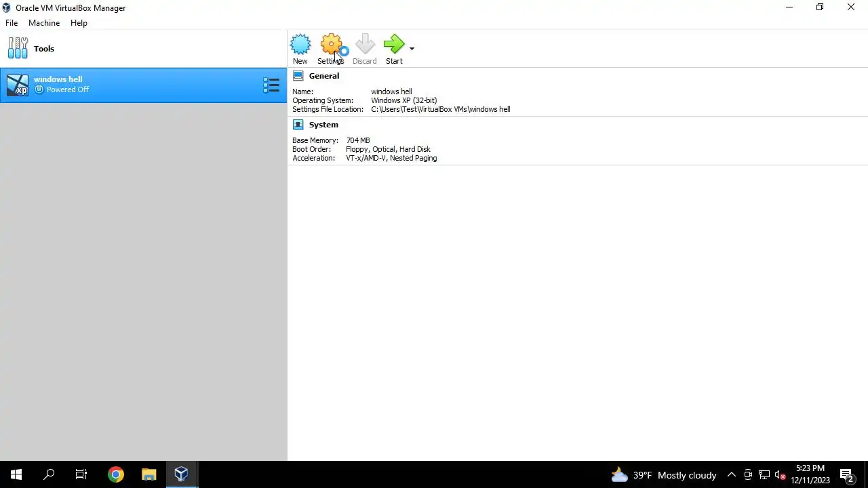
Task: Click the VM name value in General
Action: pos(391,91)
